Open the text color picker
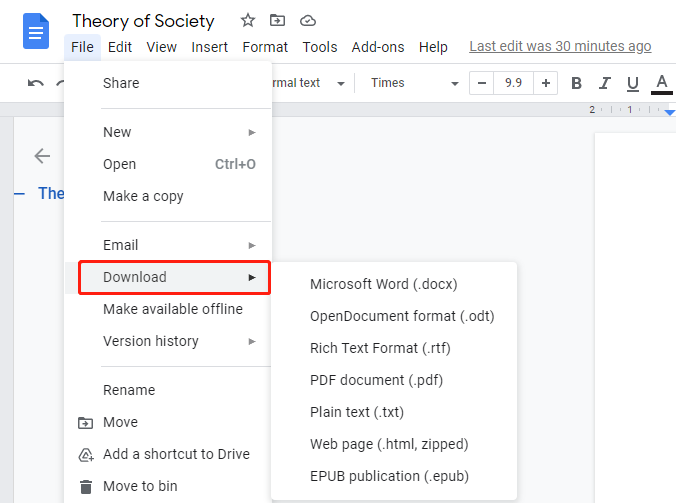Image resolution: width=676 pixels, height=503 pixels. (661, 84)
